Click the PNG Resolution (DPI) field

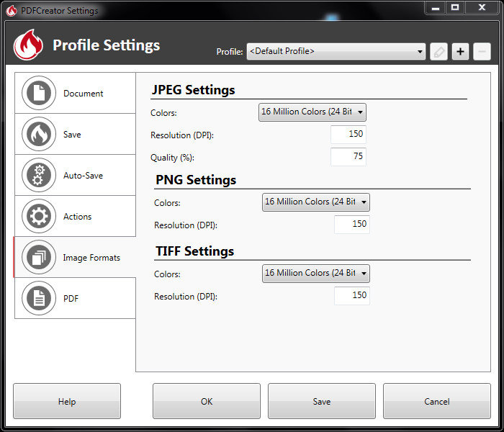point(352,225)
